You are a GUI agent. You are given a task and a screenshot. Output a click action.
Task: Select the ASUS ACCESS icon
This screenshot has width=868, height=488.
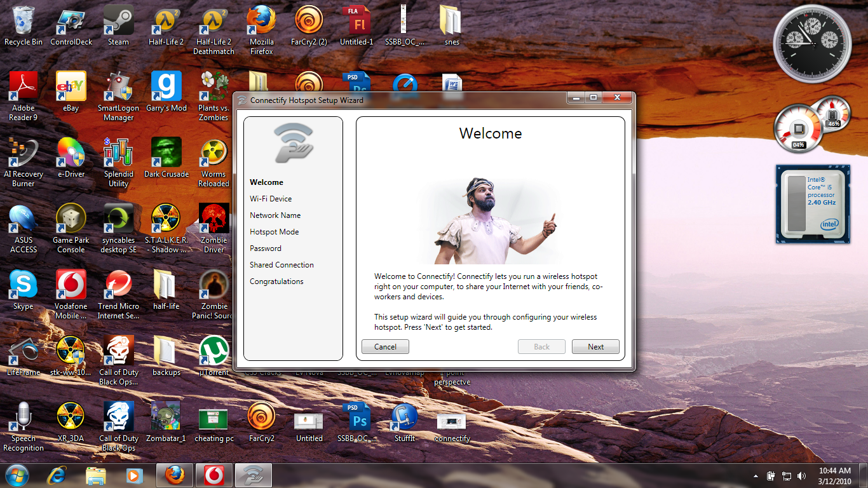[x=24, y=229]
